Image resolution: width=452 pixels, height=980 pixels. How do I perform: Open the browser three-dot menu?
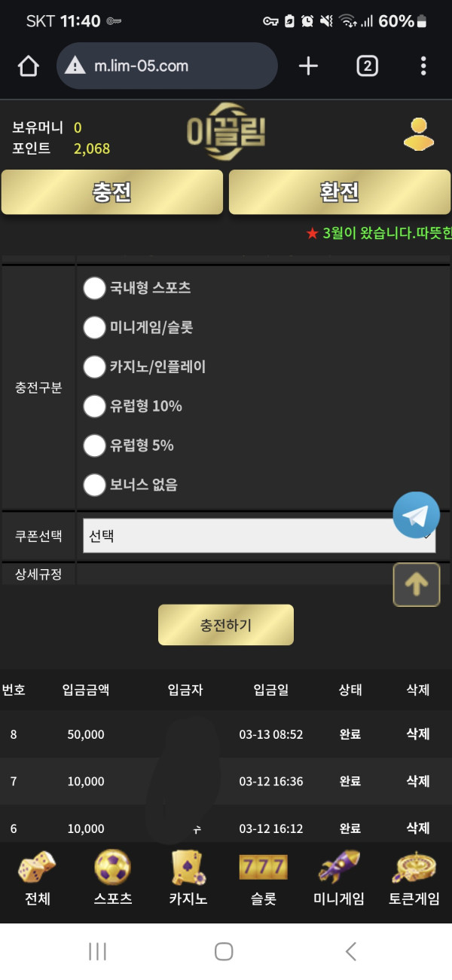point(423,66)
